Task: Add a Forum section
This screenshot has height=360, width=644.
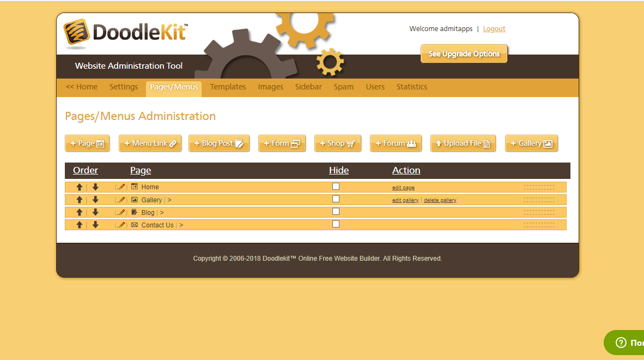Action: click(x=396, y=143)
